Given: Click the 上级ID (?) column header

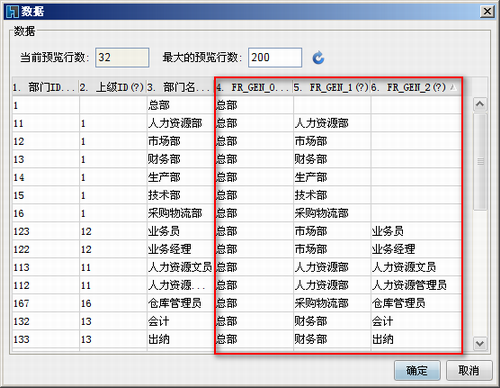Looking at the screenshot, I should coord(112,87).
